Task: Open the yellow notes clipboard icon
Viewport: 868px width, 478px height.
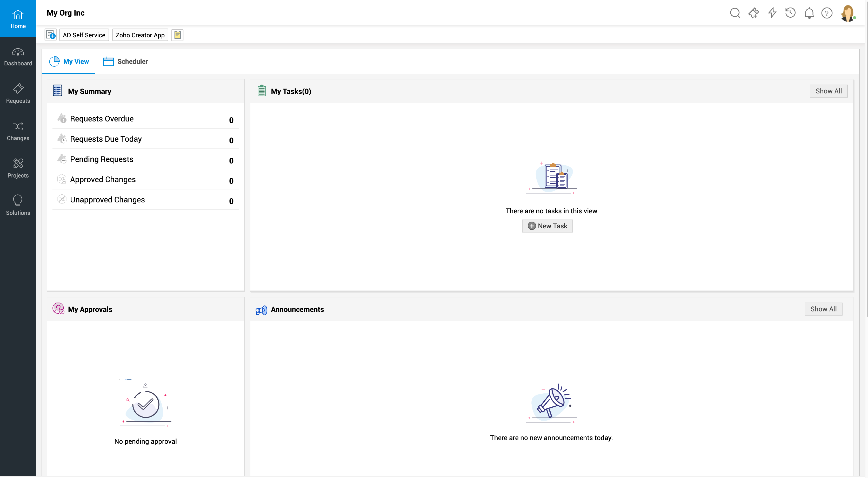Action: (x=177, y=35)
